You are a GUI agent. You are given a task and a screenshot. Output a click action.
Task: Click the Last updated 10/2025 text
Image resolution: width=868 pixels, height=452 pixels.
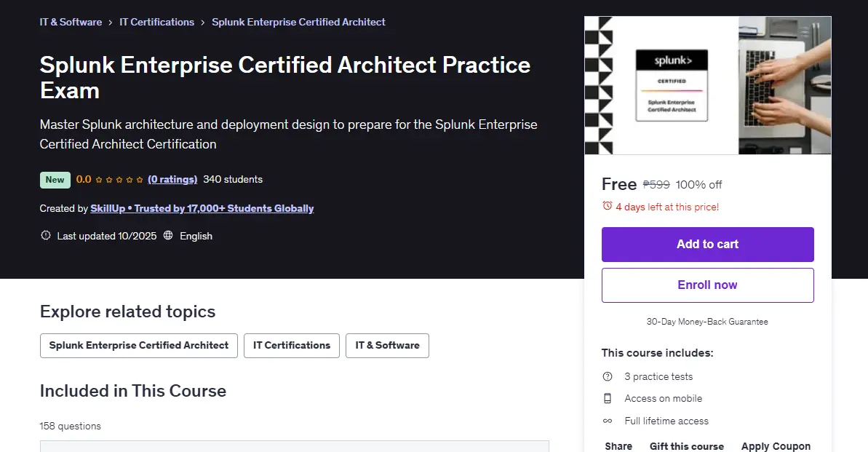107,236
